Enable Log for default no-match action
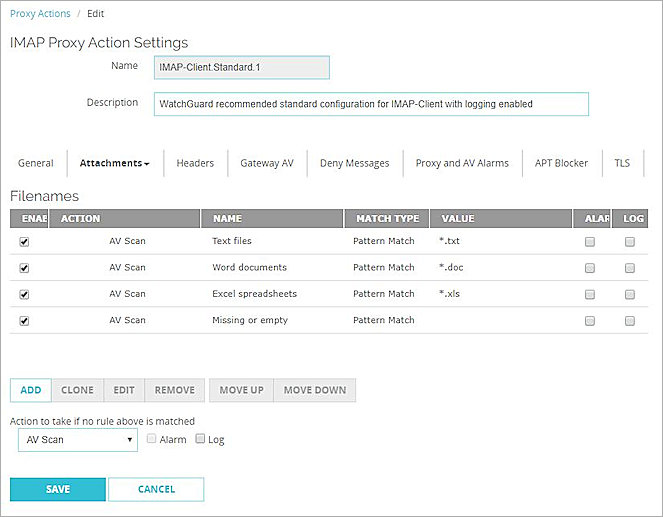This screenshot has width=663, height=517. [200, 438]
